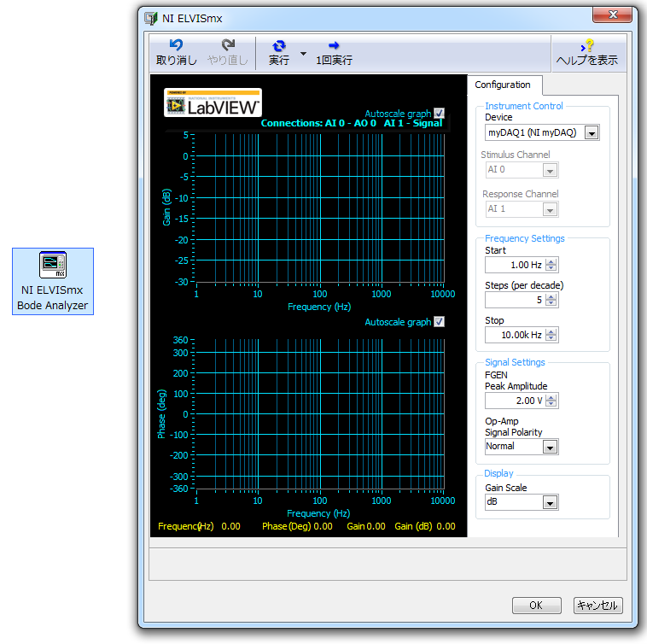Increment the Start frequency stepper
Viewport: 647px width, 644px height.
tap(551, 261)
